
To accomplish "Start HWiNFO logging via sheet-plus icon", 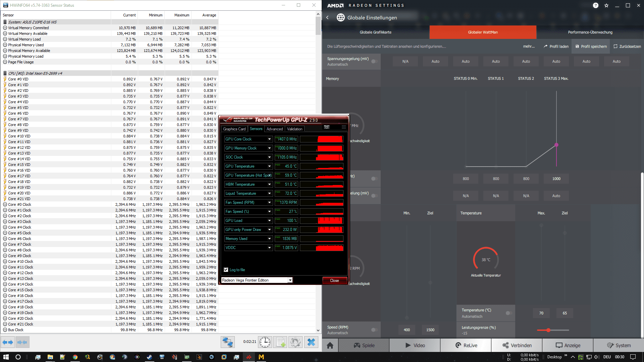I will coord(280,342).
